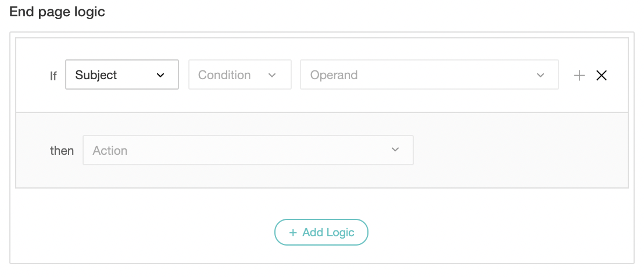The height and width of the screenshot is (277, 644).
Task: Click the chevron arrow in the Subject box
Action: pyautogui.click(x=160, y=75)
